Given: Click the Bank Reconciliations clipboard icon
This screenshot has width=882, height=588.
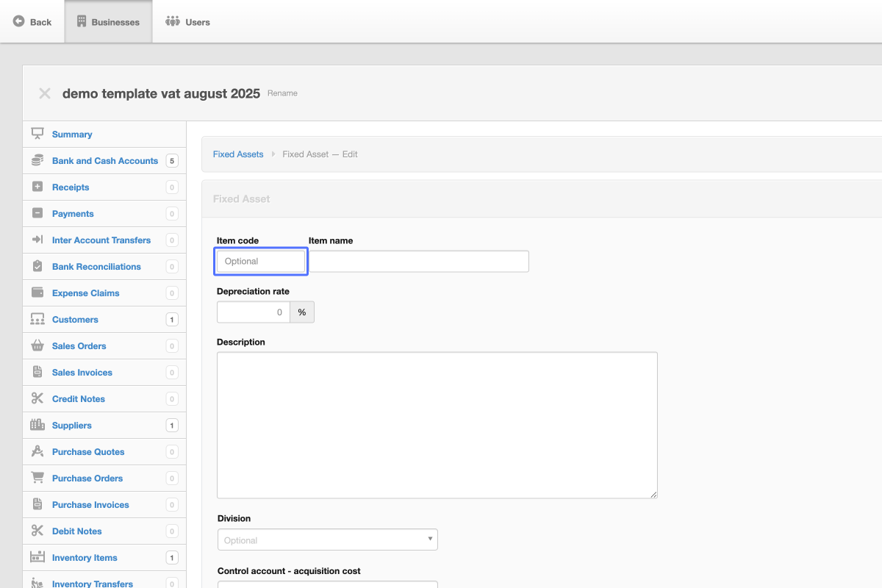Looking at the screenshot, I should pos(37,266).
